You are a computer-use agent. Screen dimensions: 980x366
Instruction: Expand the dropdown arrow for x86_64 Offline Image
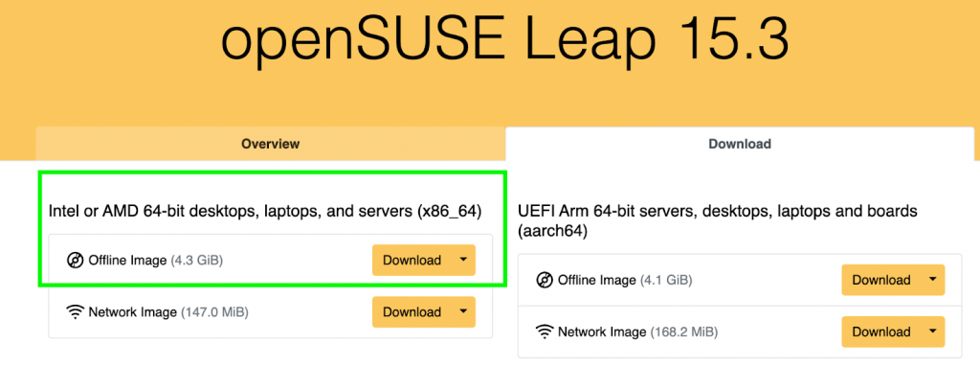[x=463, y=261]
